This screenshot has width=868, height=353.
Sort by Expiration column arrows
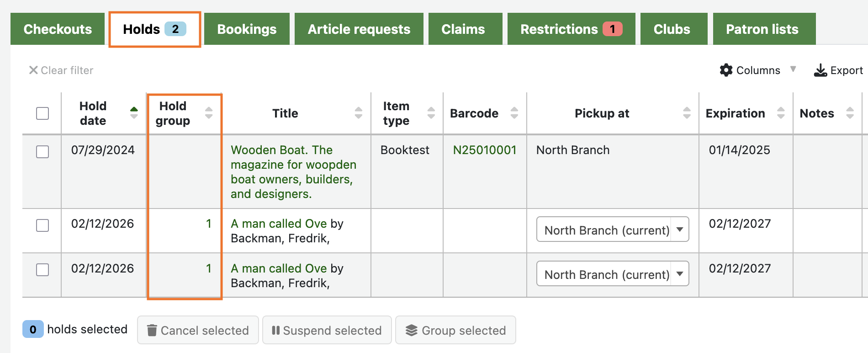[781, 112]
